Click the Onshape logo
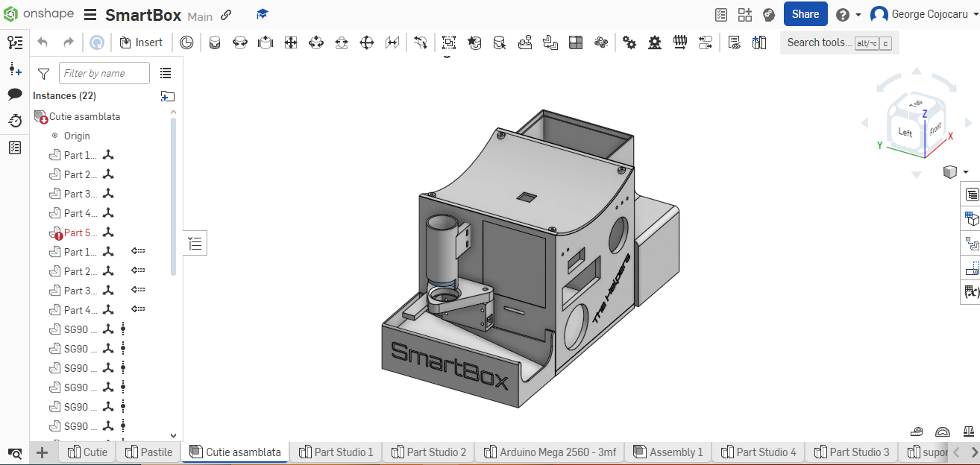The height and width of the screenshot is (465, 980). click(x=39, y=14)
